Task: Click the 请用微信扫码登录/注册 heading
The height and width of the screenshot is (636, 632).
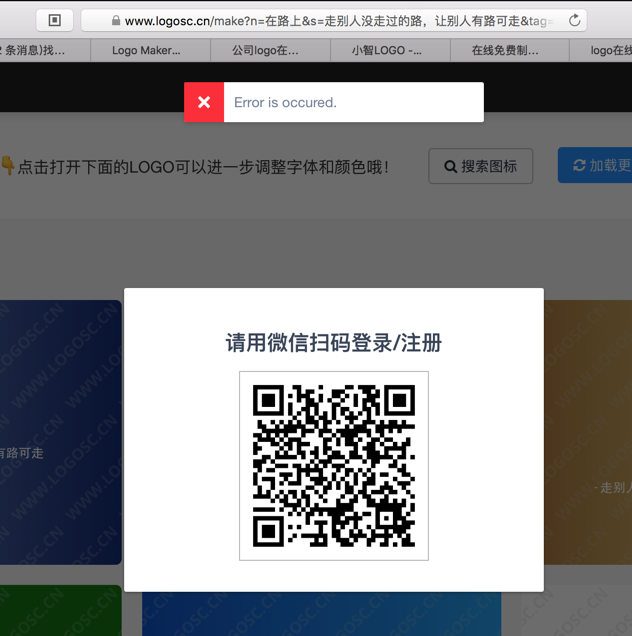Action: 334,343
